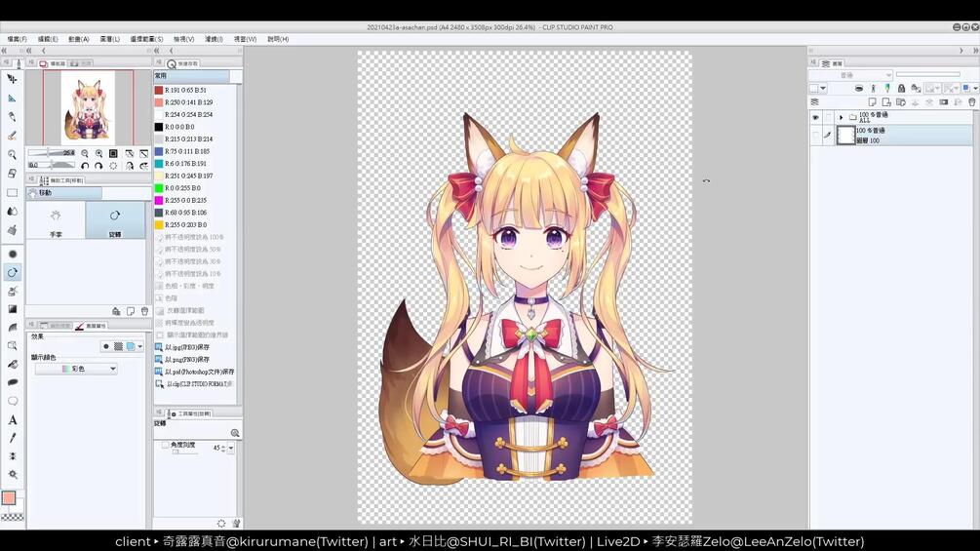This screenshot has height=551, width=980.
Task: Open layer color effect dropdown arrow
Action: coord(140,346)
